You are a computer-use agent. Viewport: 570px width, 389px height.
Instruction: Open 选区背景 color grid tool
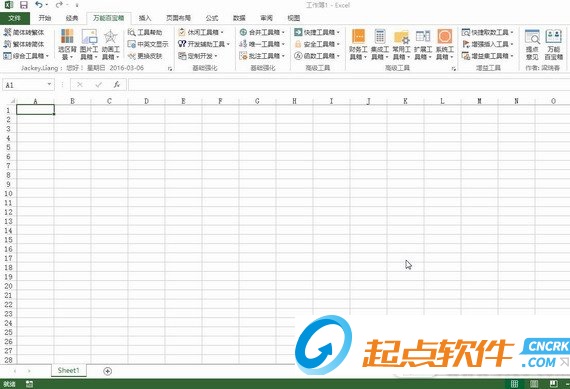tap(67, 44)
